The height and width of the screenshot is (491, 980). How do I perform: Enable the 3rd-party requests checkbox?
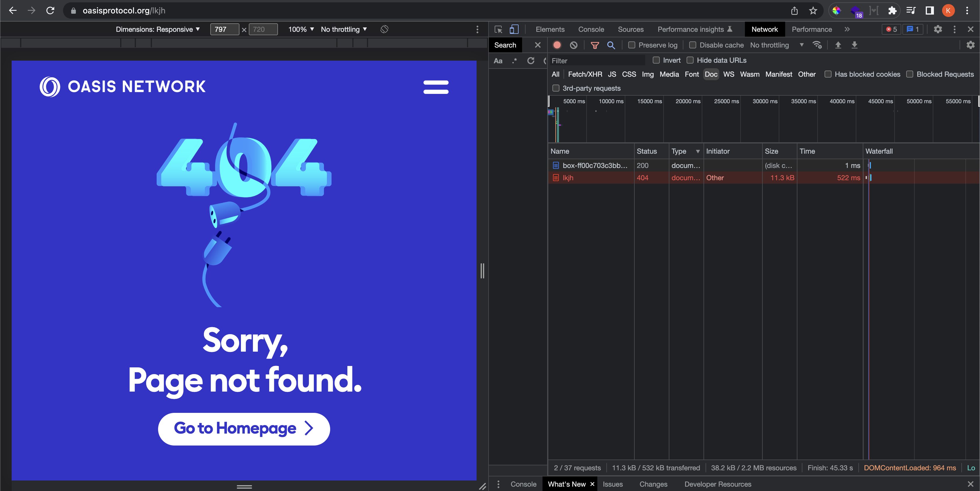pos(556,88)
